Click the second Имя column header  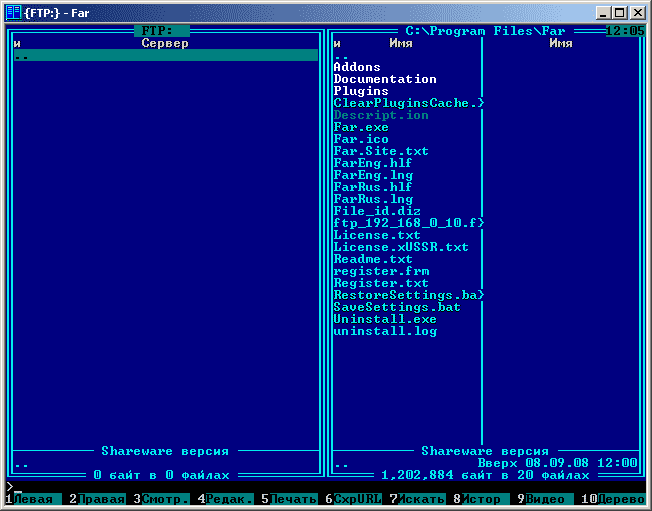(561, 43)
